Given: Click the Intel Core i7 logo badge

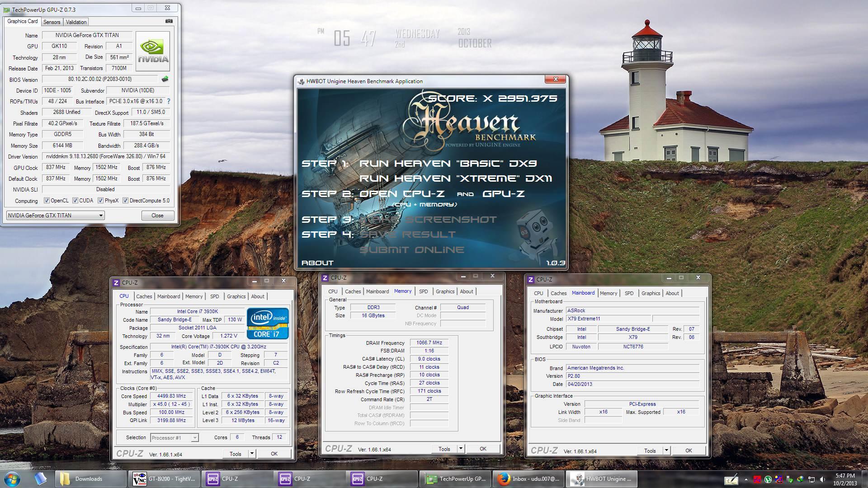Looking at the screenshot, I should 268,323.
